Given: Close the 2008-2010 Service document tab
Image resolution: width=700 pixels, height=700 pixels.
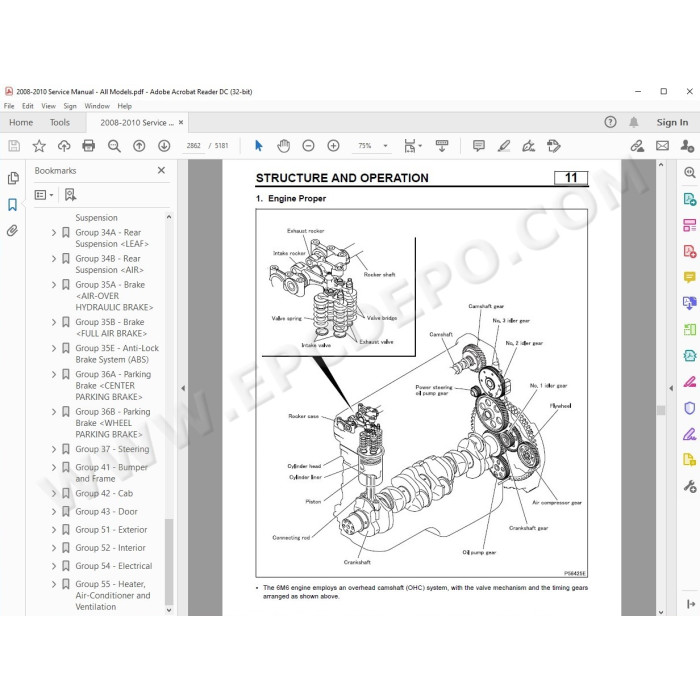Looking at the screenshot, I should point(181,122).
